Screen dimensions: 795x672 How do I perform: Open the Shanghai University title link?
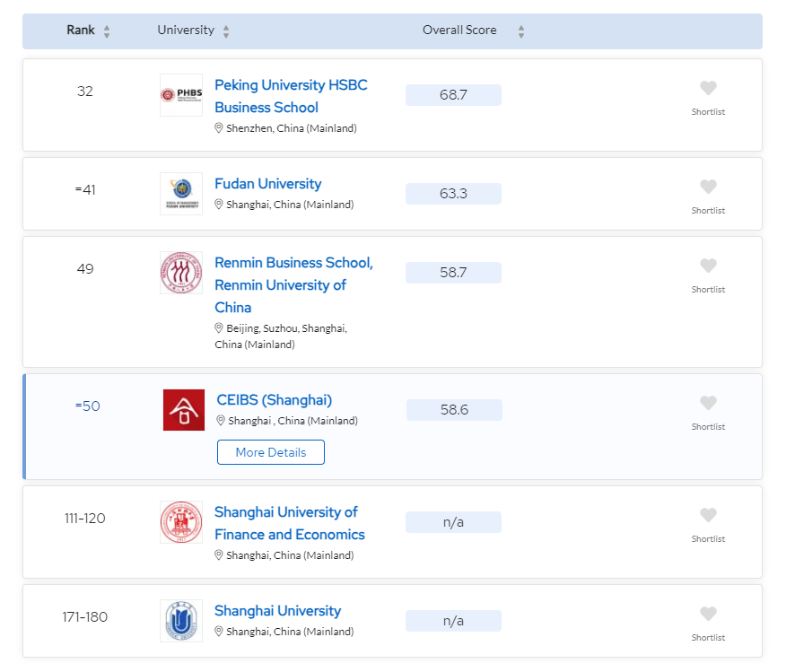[x=278, y=611]
